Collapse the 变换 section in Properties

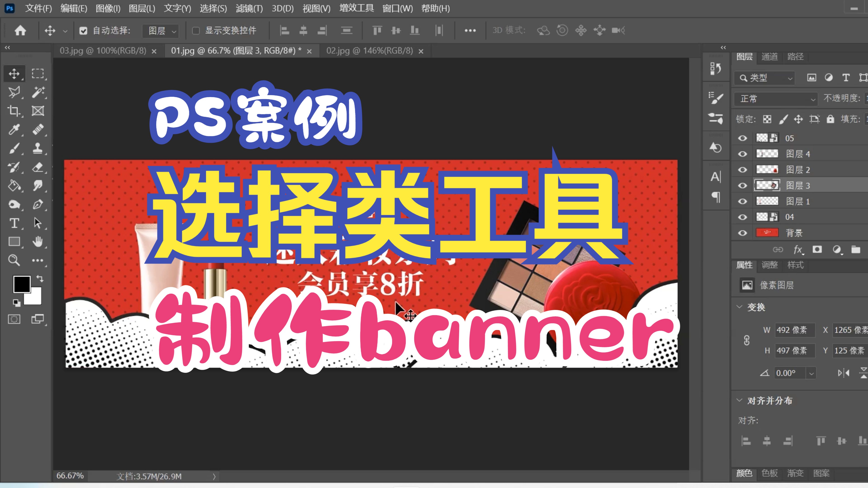[x=739, y=307]
